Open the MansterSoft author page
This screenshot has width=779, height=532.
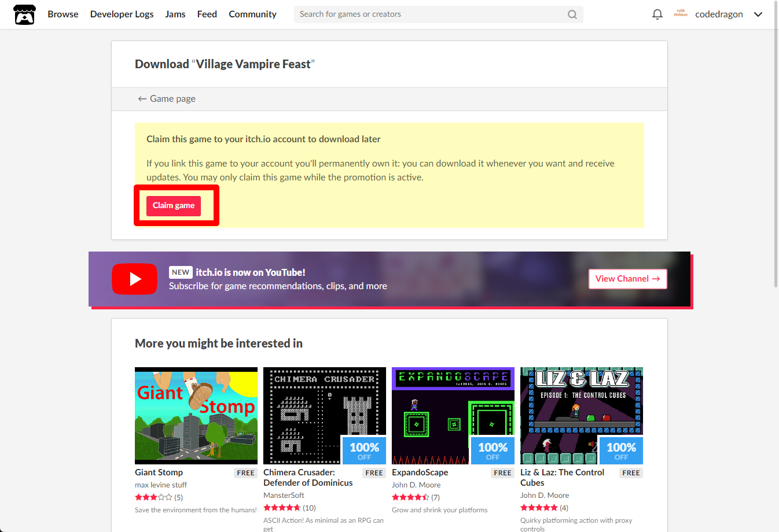click(284, 496)
